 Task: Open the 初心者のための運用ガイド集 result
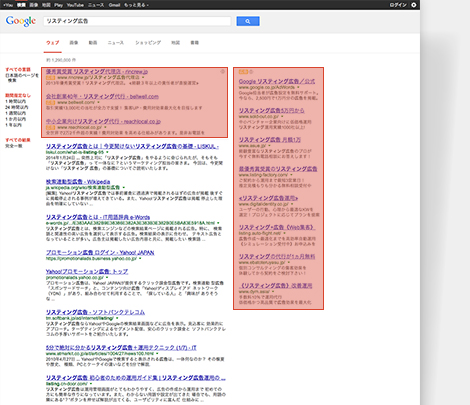tap(135, 378)
